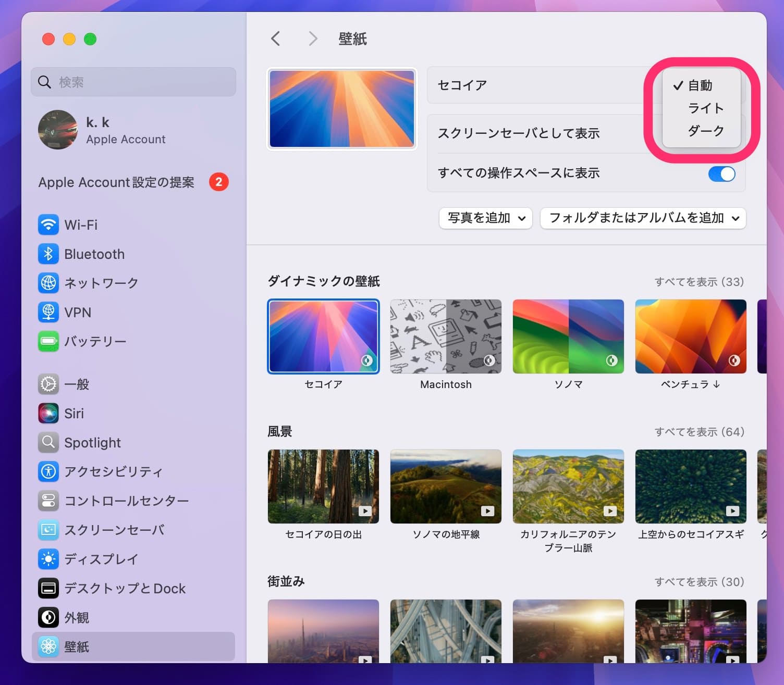Toggle すべての操作スペースに表示 switch
Viewport: 784px width, 685px height.
pos(722,173)
